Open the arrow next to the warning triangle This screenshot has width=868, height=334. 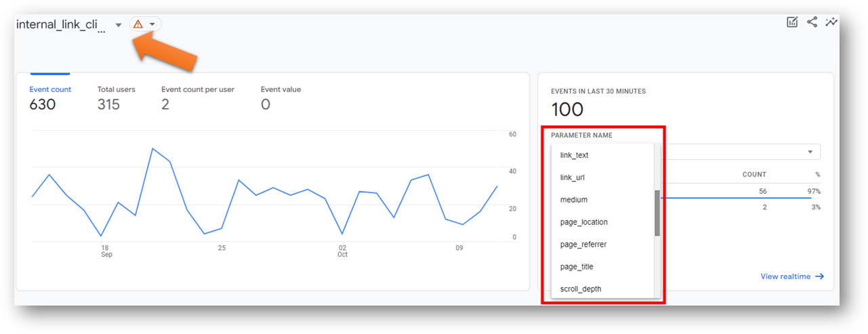tap(152, 24)
